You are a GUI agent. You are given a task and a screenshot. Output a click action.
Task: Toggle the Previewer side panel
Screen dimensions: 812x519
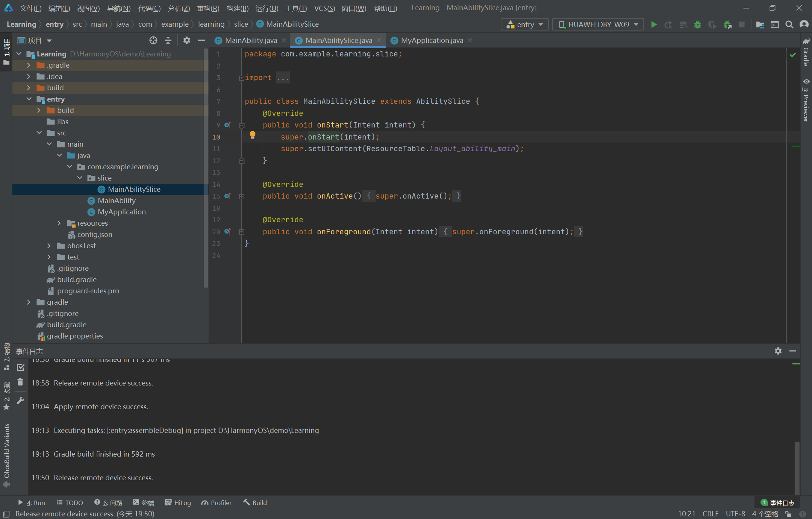click(806, 100)
